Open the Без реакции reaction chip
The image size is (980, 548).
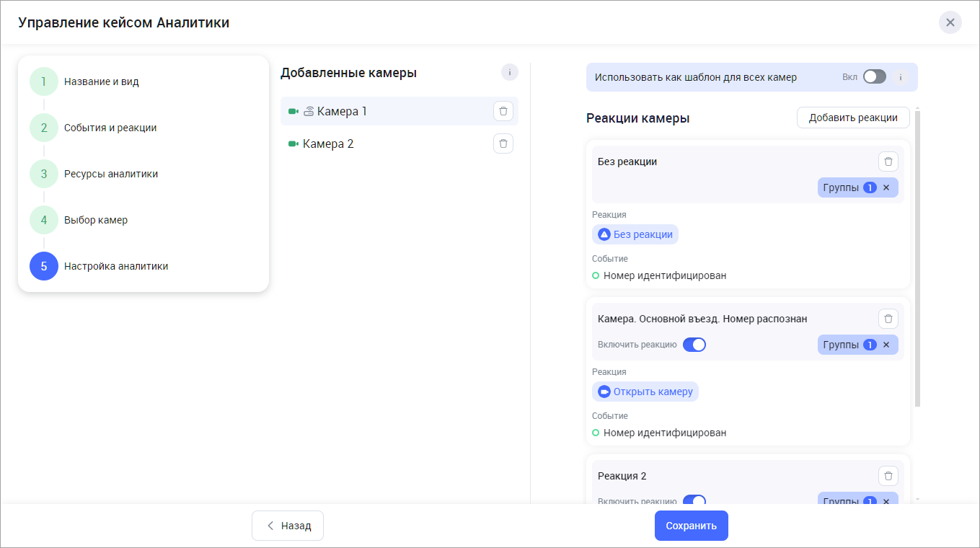635,234
